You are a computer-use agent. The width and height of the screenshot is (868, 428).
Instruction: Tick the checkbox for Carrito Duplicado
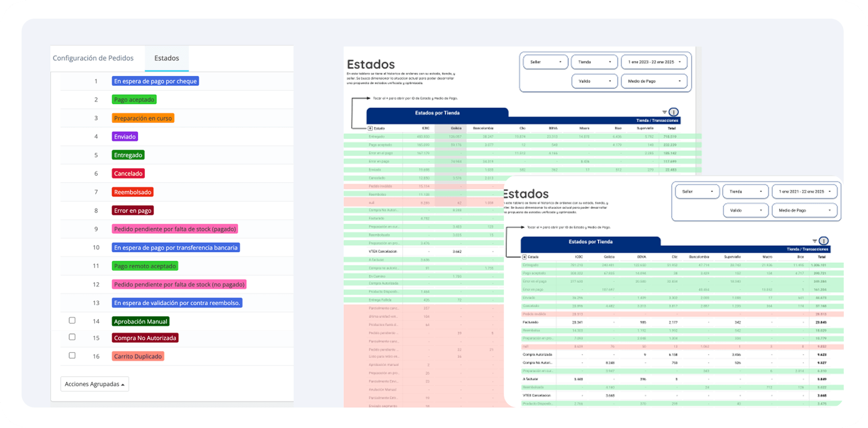(x=72, y=356)
